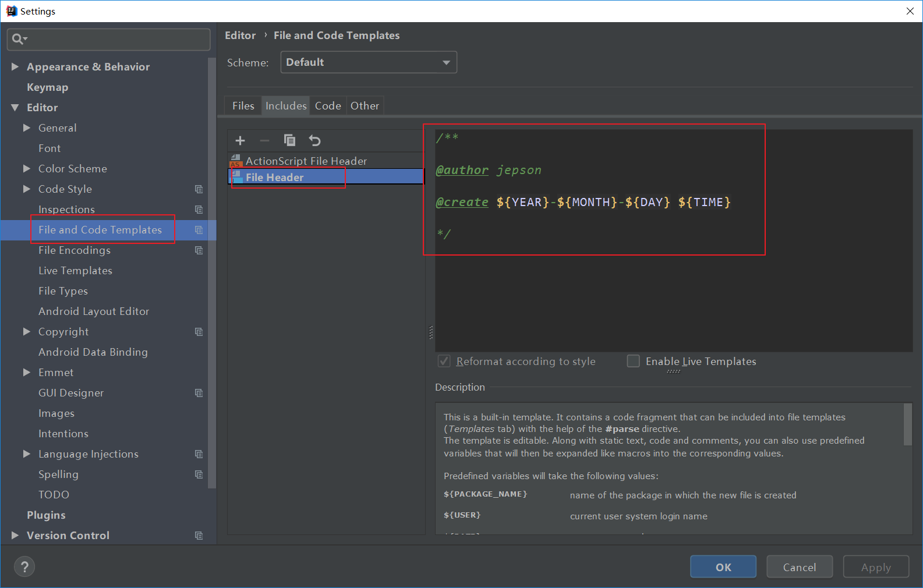Click inside the template code editor
Viewport: 923px width, 588px height.
(x=674, y=240)
